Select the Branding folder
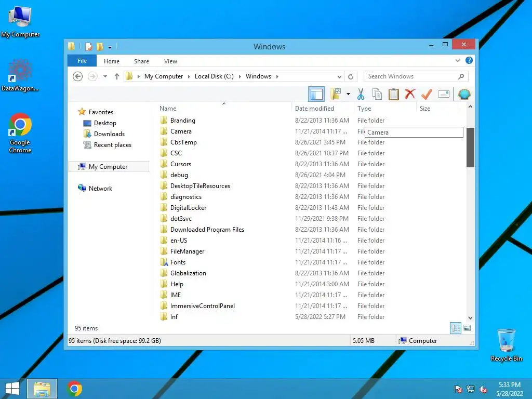The width and height of the screenshot is (532, 399). 182,121
